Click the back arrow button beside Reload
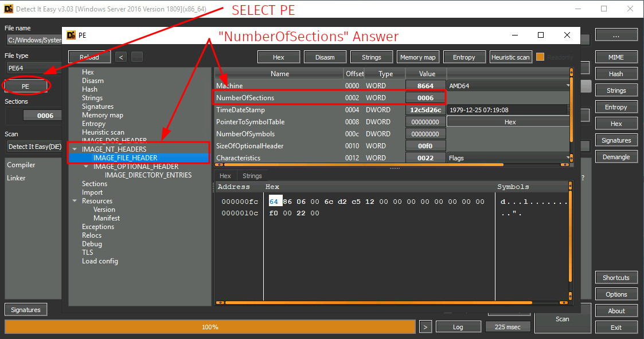The width and height of the screenshot is (644, 339). [120, 57]
